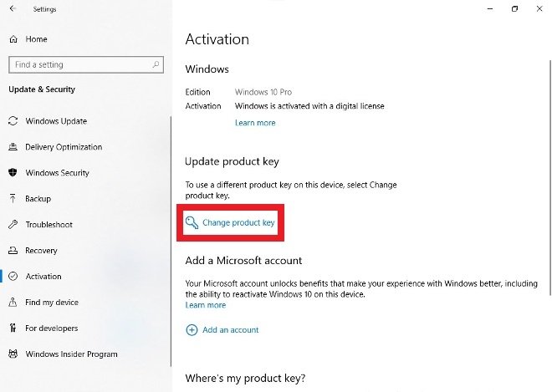Click the Home house icon
Screen dimensions: 552x392
click(x=13, y=39)
